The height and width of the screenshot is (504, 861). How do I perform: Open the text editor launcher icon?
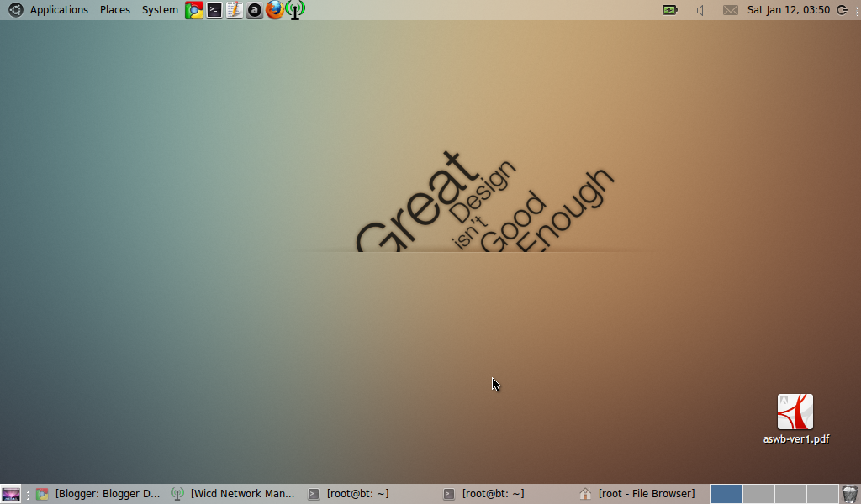pos(235,10)
